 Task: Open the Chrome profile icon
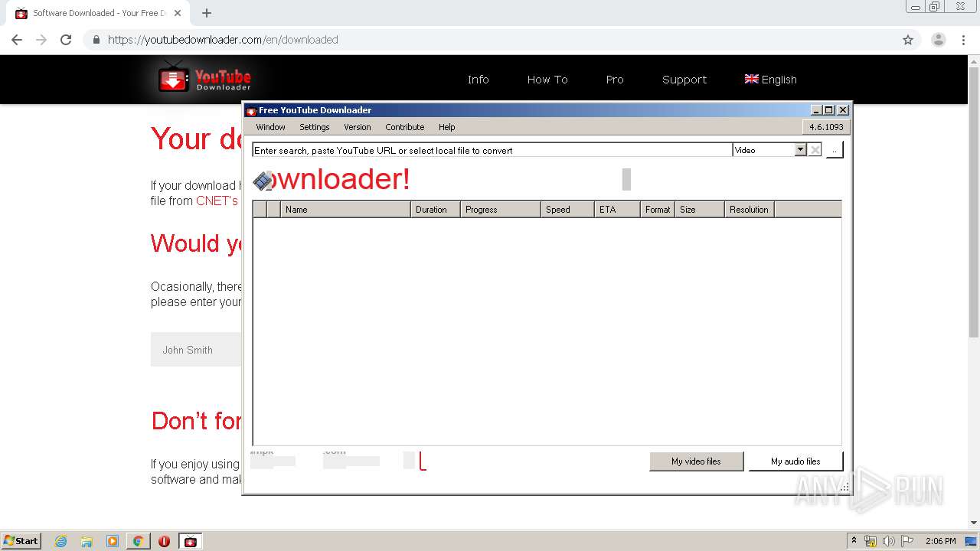point(939,40)
